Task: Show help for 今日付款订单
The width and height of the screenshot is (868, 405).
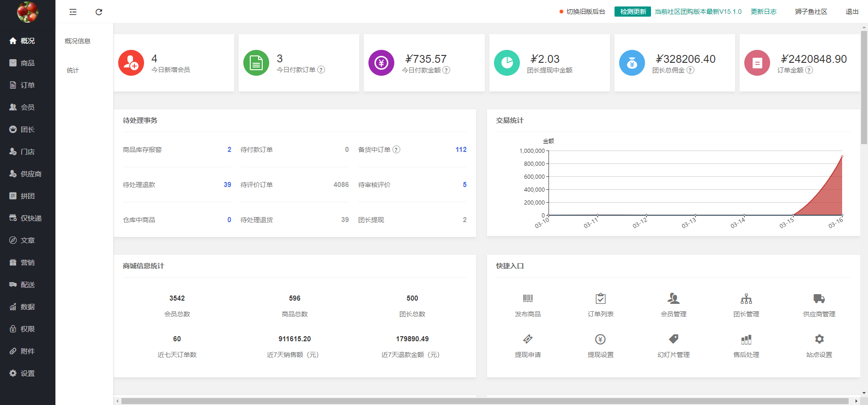Action: click(321, 70)
